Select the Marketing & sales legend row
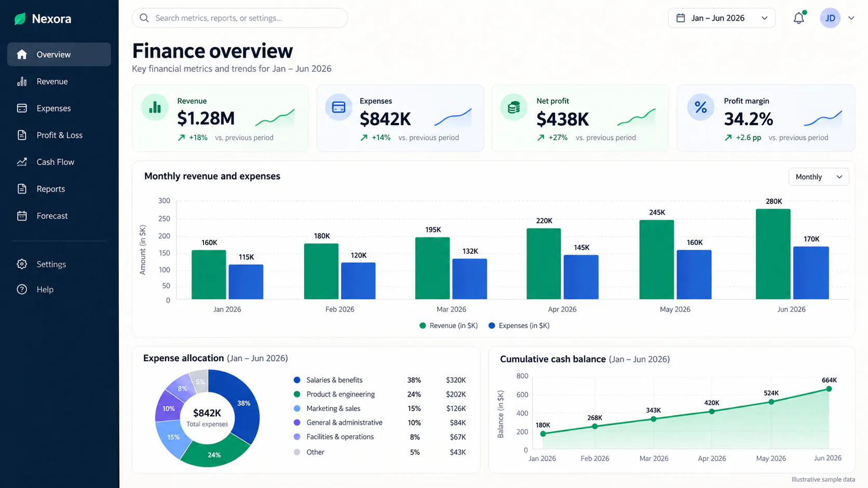The width and height of the screenshot is (868, 488). [x=379, y=409]
